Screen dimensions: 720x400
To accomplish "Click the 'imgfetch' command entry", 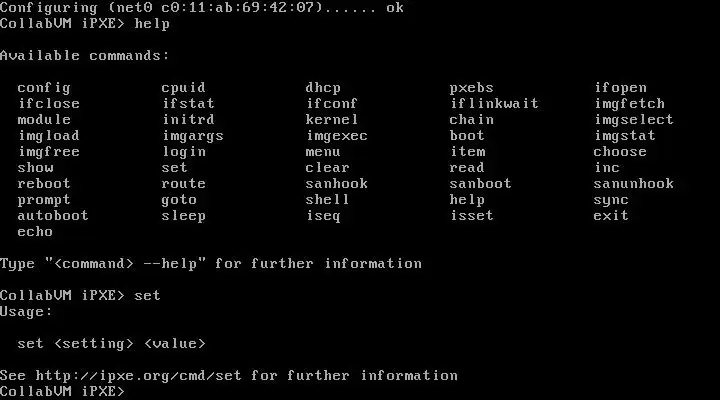I will click(630, 104).
